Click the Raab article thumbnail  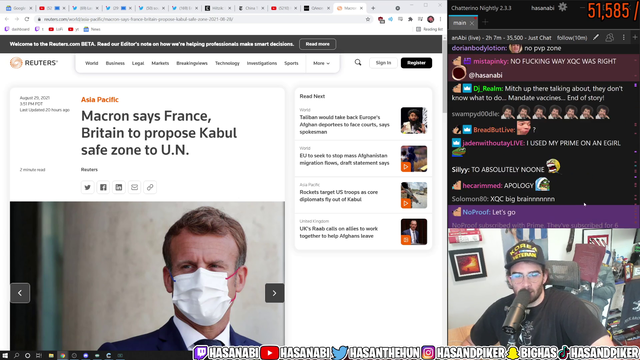(x=414, y=232)
